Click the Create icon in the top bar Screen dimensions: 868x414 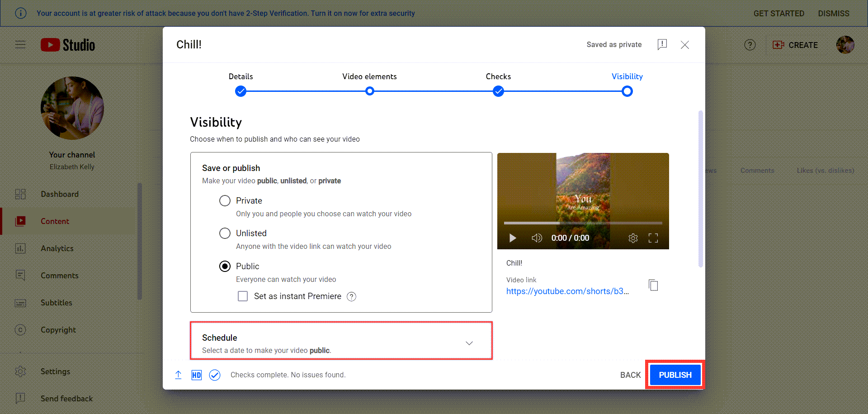tap(778, 45)
